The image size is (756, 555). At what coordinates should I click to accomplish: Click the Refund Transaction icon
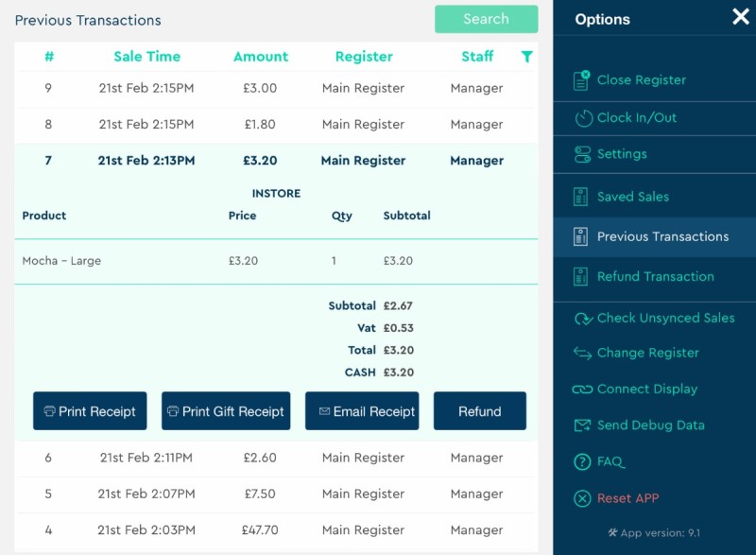tap(582, 277)
